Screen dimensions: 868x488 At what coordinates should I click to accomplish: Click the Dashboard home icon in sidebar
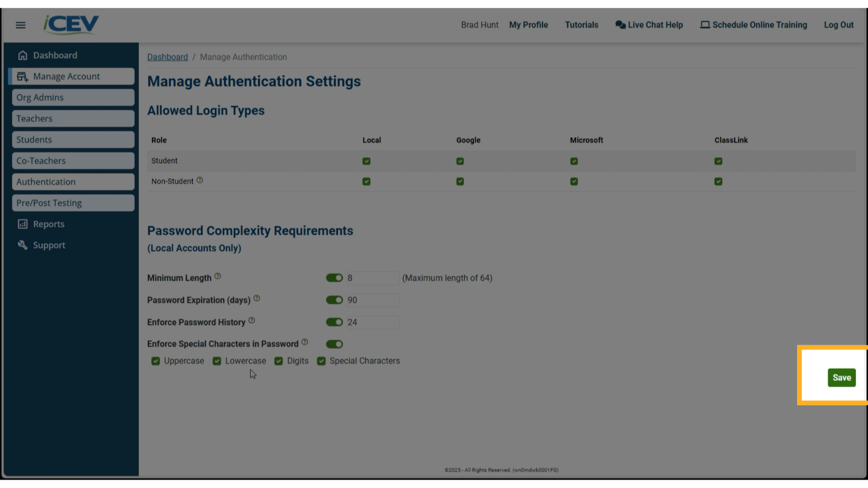coord(23,56)
